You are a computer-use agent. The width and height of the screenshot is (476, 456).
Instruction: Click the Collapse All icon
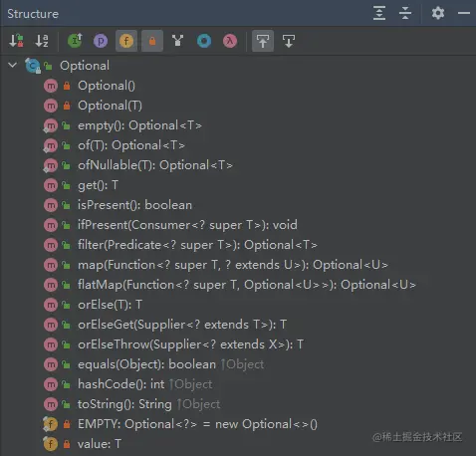405,13
